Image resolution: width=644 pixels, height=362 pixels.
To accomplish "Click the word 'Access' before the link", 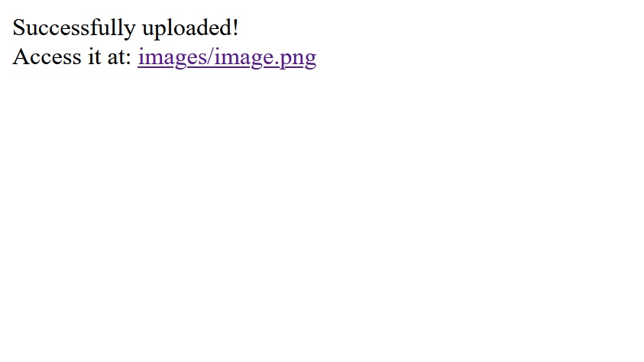I will click(47, 57).
